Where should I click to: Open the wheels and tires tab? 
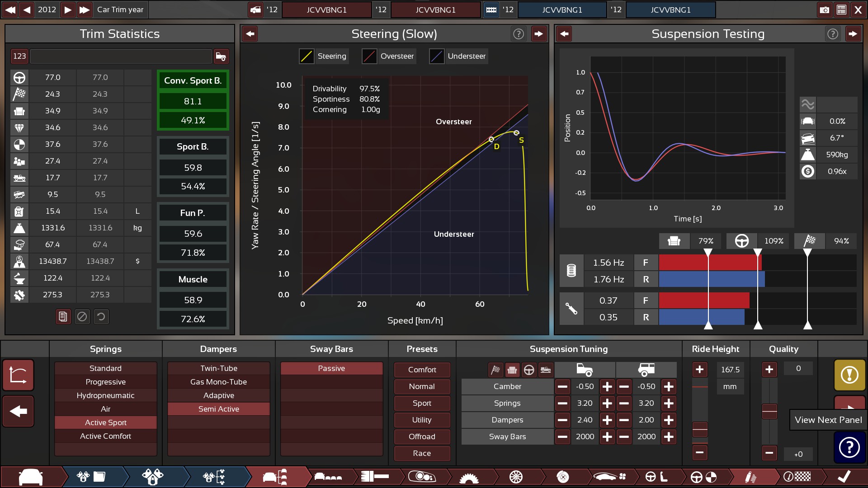pos(516,477)
